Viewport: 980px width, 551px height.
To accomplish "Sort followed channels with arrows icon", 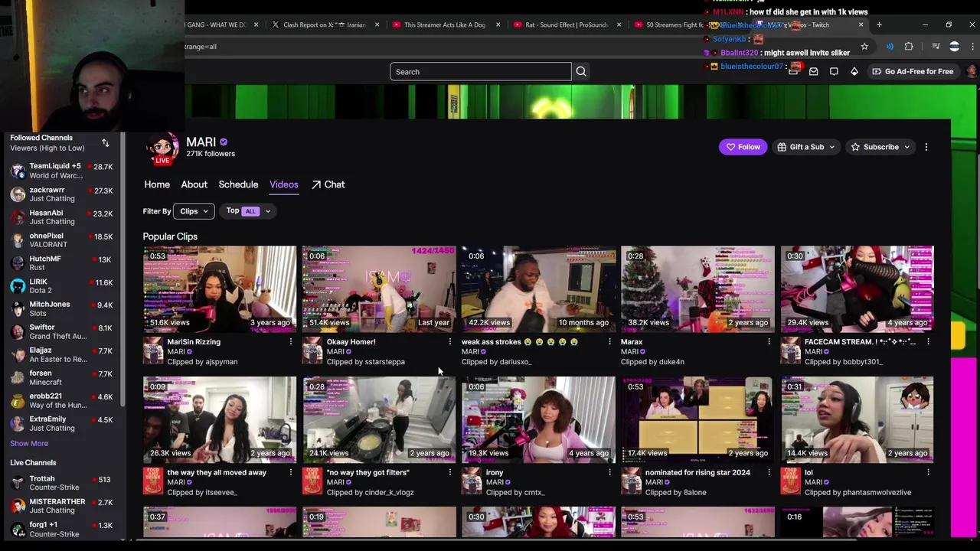I will [106, 143].
